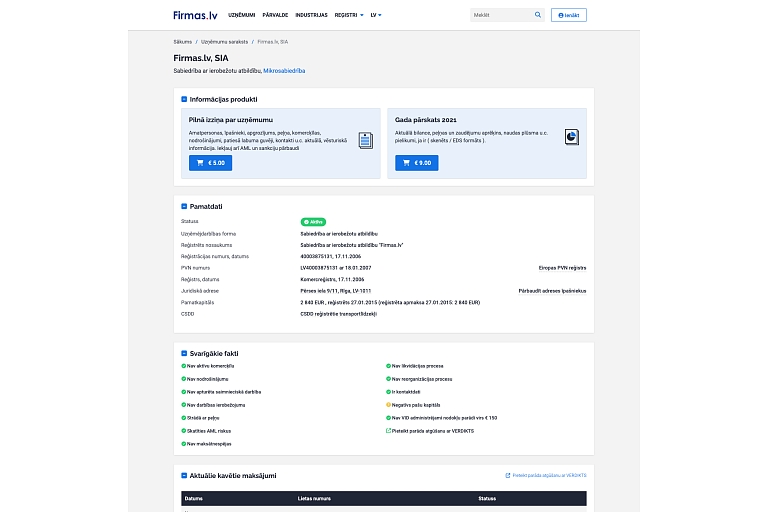This screenshot has width=768, height=512.
Task: Click yellow warning icon beside Negatīvs pašu kapitāls
Action: tap(388, 405)
